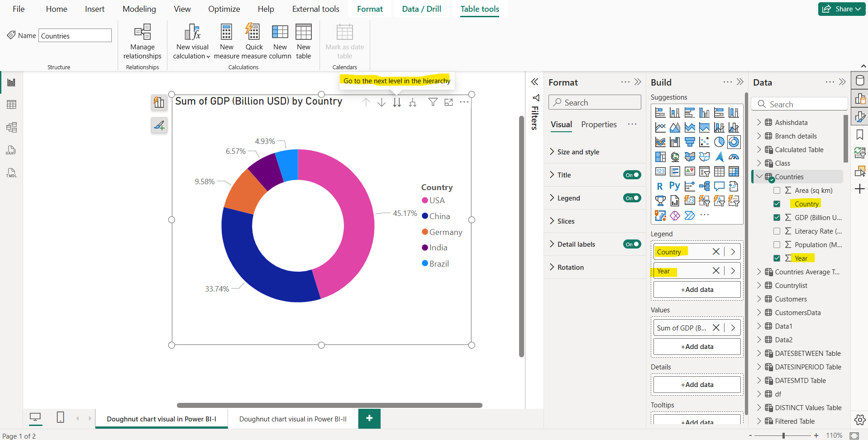Open the Model view in left sidebar
This screenshot has width=868, height=440.
(11, 127)
